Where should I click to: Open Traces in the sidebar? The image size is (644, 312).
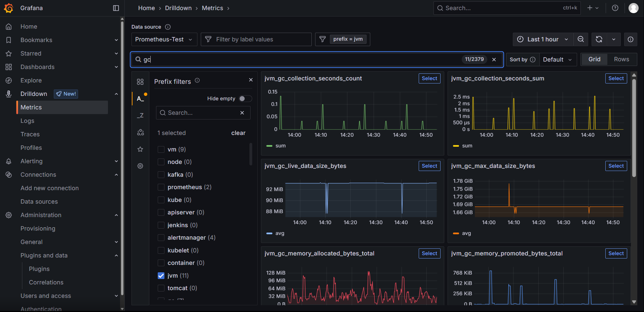coord(30,134)
